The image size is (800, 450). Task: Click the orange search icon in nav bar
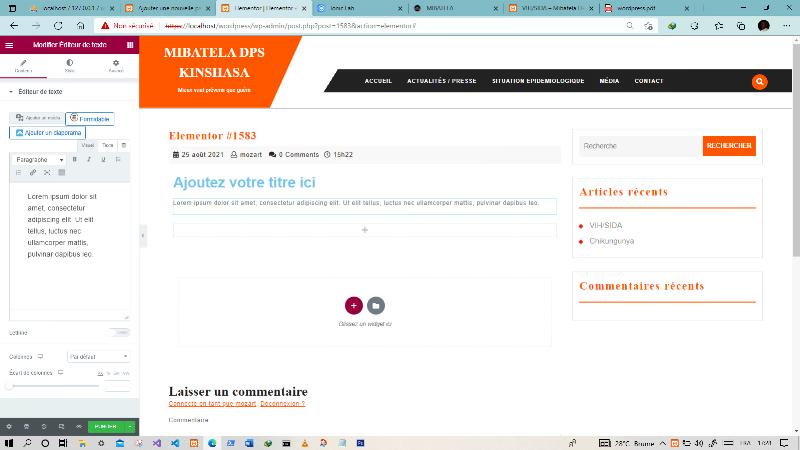(759, 82)
